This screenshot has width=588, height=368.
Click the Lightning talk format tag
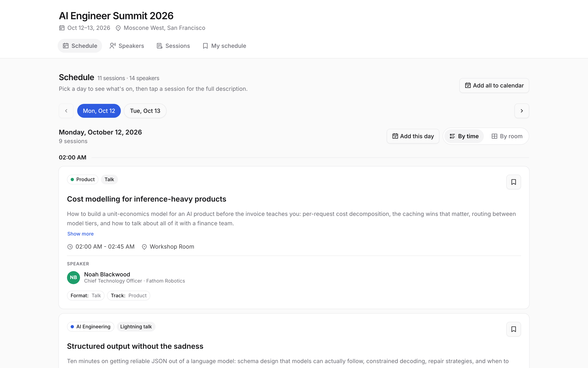tap(136, 327)
